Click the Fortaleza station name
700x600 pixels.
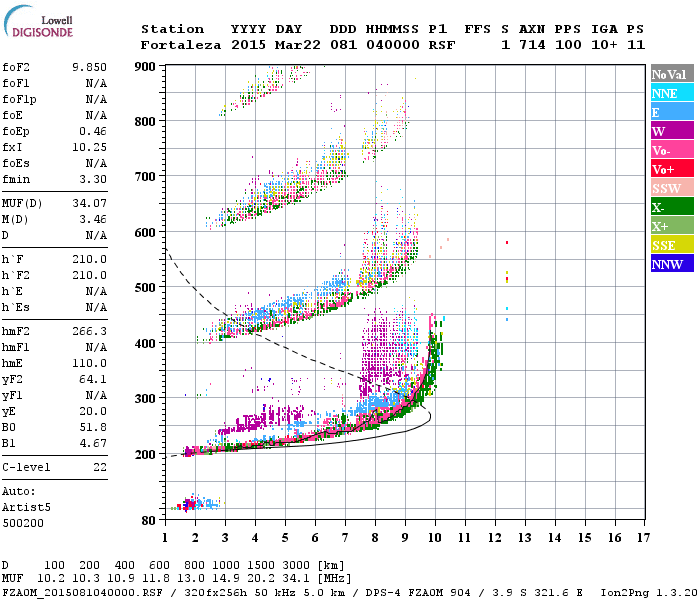pos(181,45)
